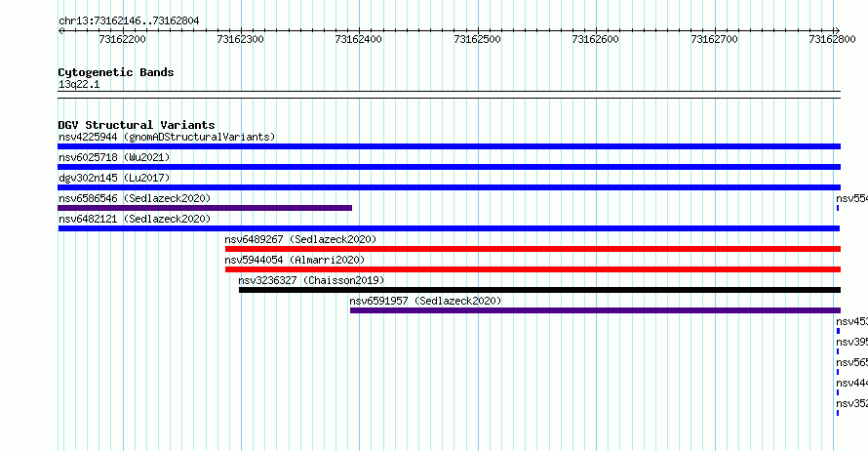The height and width of the screenshot is (451, 868).
Task: Click the red nsv5944054 variant bar
Action: point(533,269)
